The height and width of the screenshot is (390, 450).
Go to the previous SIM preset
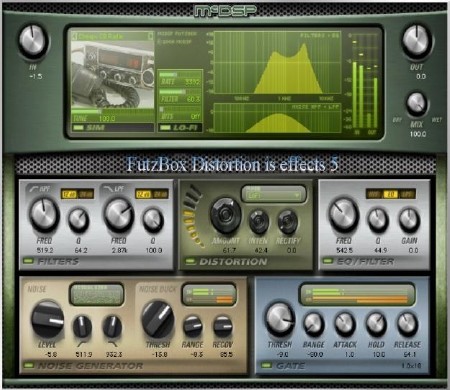[74, 36]
